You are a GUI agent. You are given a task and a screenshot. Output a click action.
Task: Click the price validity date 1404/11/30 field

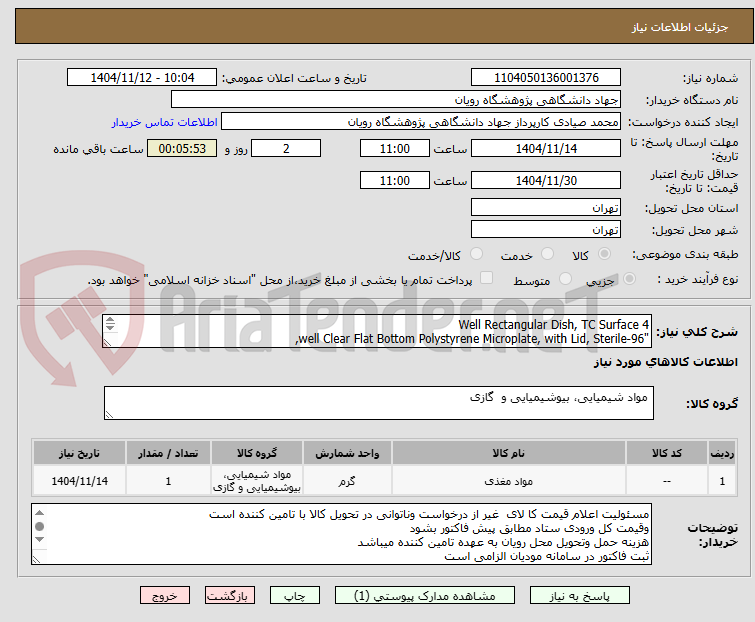[x=546, y=181]
